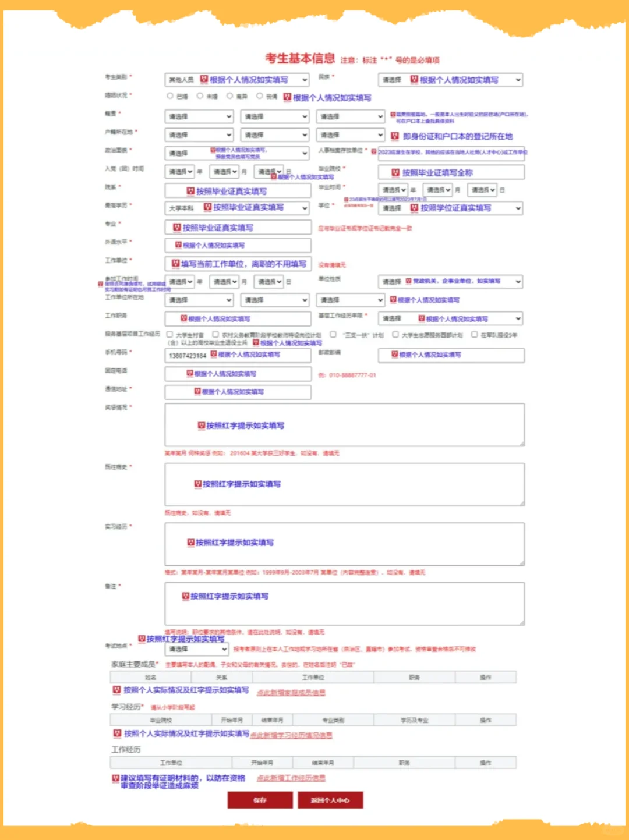Open the first 工作单位所在地 dropdown
The width and height of the screenshot is (629, 840).
tap(199, 300)
